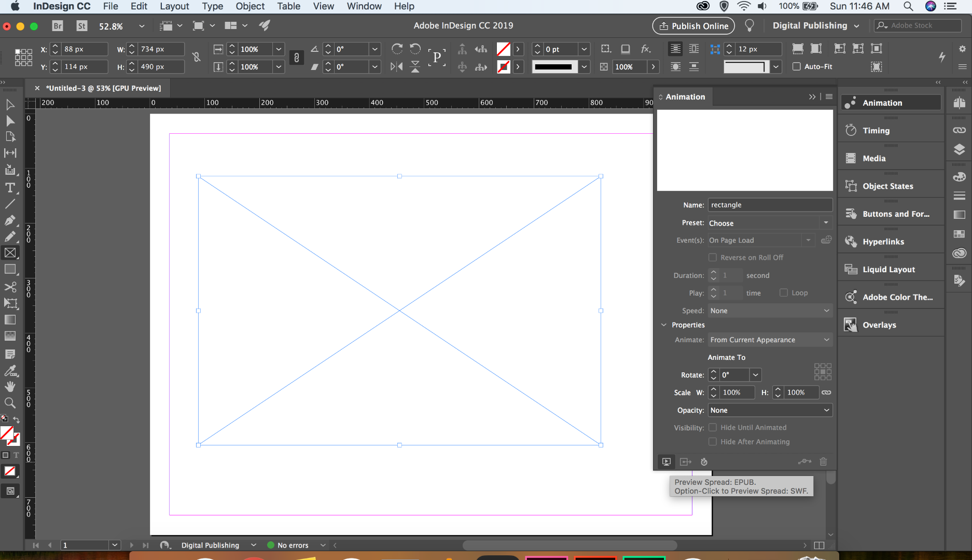Enable the Auto-Fit checkbox
Screen dimensions: 972x560
[x=797, y=66]
